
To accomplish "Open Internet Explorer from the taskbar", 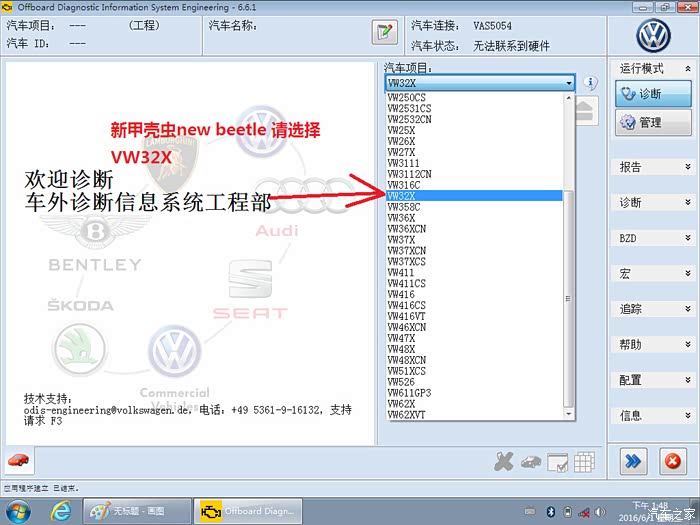I will 60,510.
